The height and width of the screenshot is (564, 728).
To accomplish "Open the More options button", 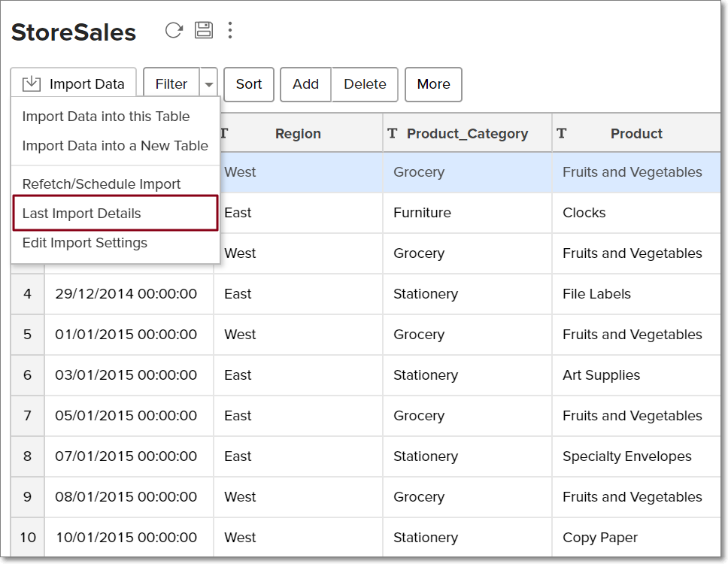I will [x=433, y=83].
